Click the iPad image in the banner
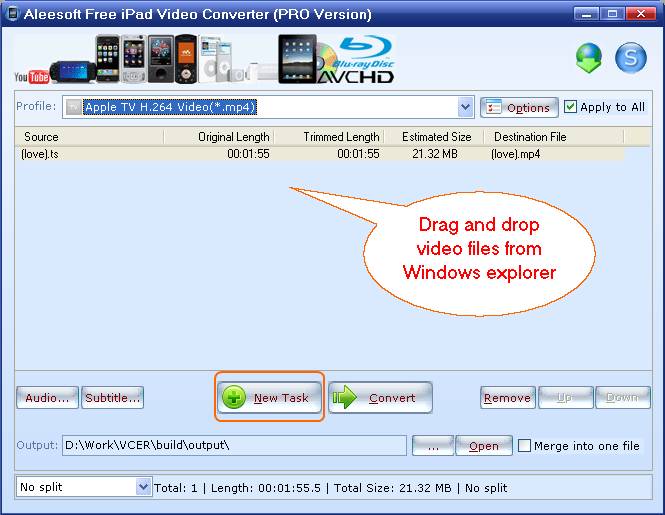This screenshot has height=515, width=665. [x=297, y=59]
